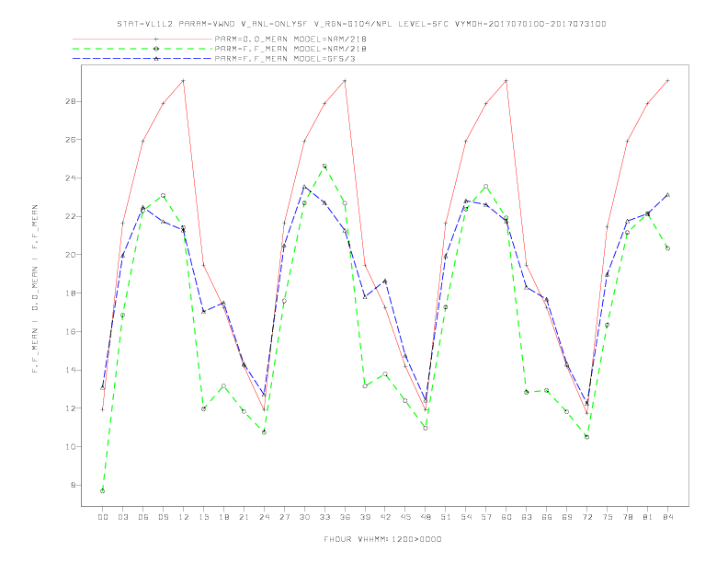Screen dimensions: 728x563
Task: Click x-axis forecast hour label 06
Action: (x=143, y=517)
